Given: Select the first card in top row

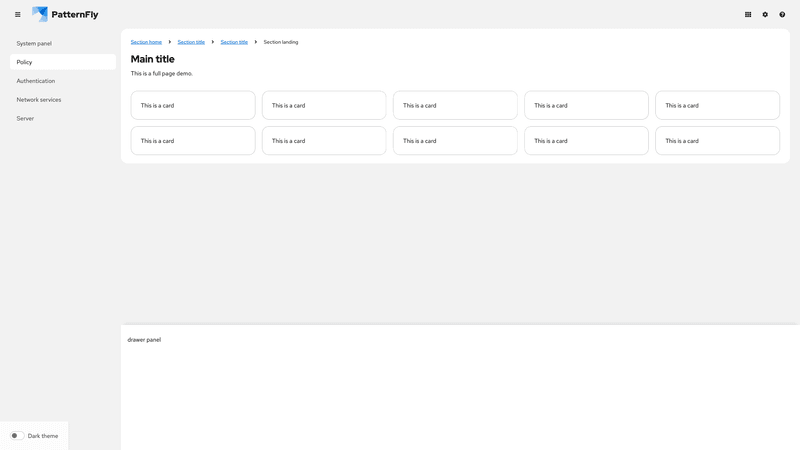Looking at the screenshot, I should coord(193,105).
